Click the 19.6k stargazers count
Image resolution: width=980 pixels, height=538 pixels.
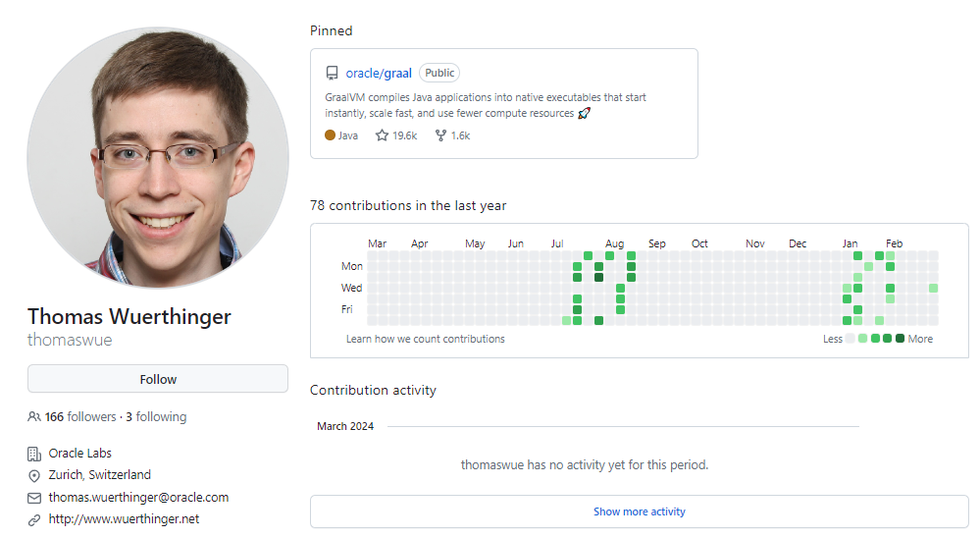pyautogui.click(x=404, y=135)
